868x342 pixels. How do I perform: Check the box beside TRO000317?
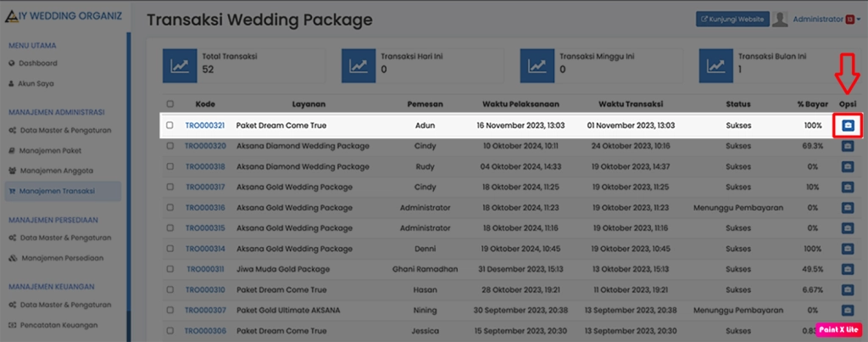[170, 187]
